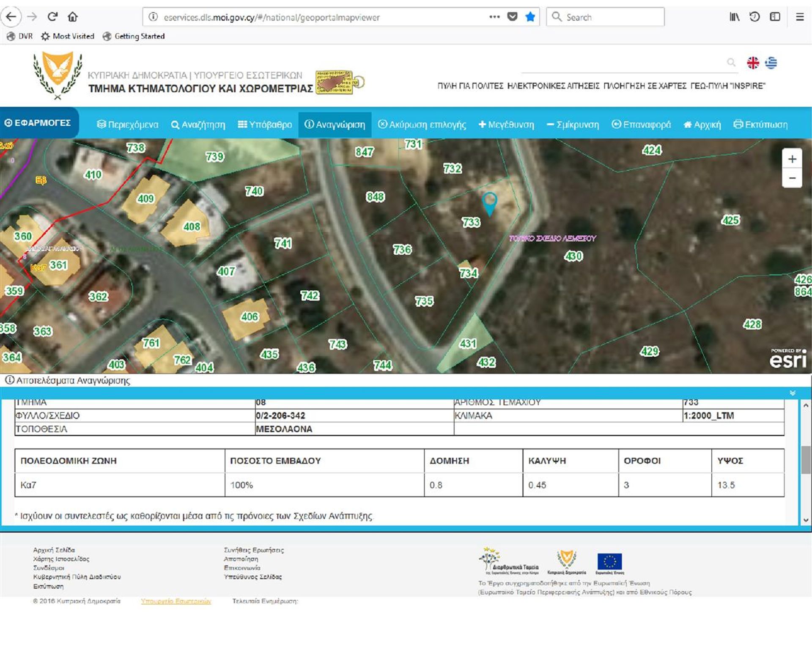Click Μεγέθυνση zoom-in tool

(506, 124)
